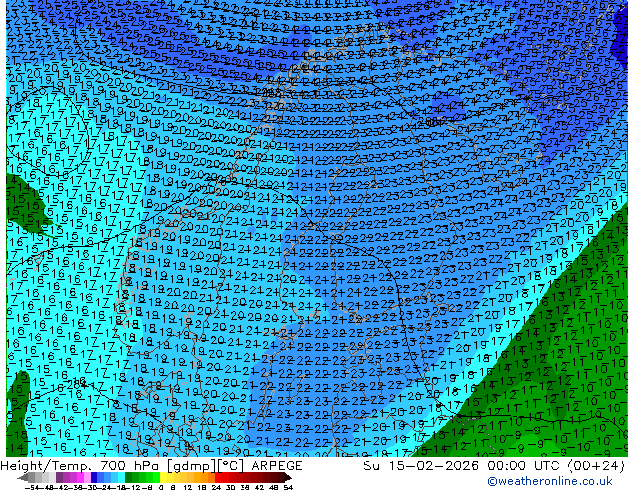Click the right dark-brown arrow end of color scale
The height and width of the screenshot is (490, 634).
pos(288,478)
